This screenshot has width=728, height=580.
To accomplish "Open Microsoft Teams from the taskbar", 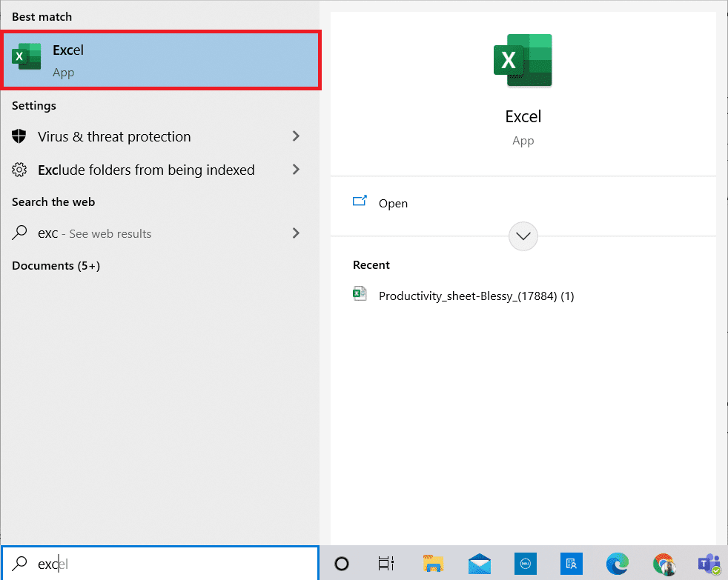I will [x=709, y=564].
